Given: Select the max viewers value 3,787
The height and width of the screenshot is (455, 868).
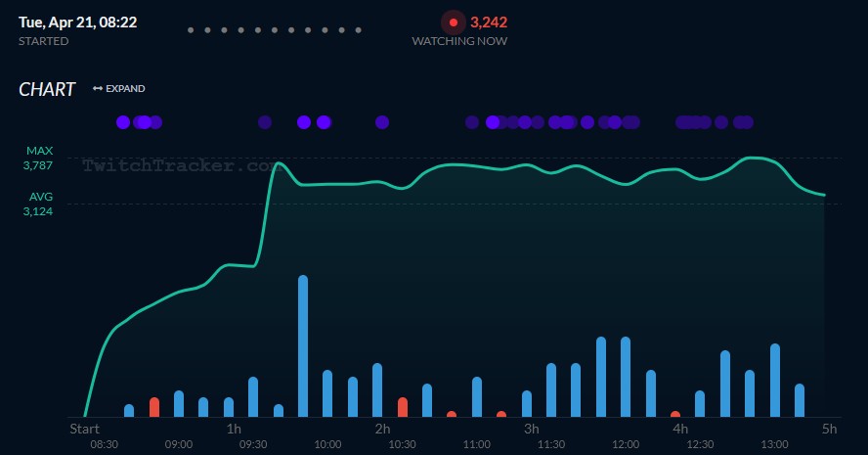Looking at the screenshot, I should (x=38, y=165).
